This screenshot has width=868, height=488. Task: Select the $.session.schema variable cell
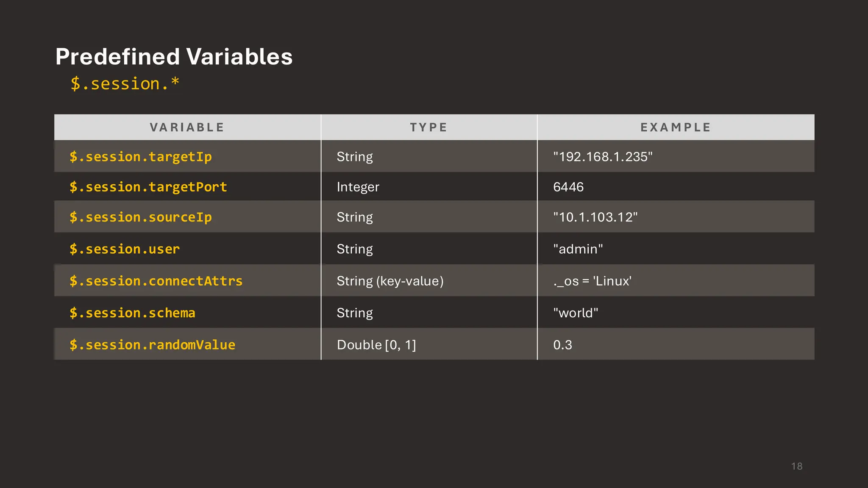(x=132, y=313)
